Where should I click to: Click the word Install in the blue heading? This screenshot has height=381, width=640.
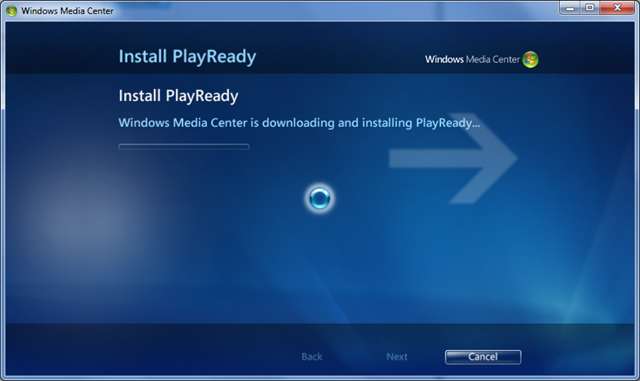point(143,56)
